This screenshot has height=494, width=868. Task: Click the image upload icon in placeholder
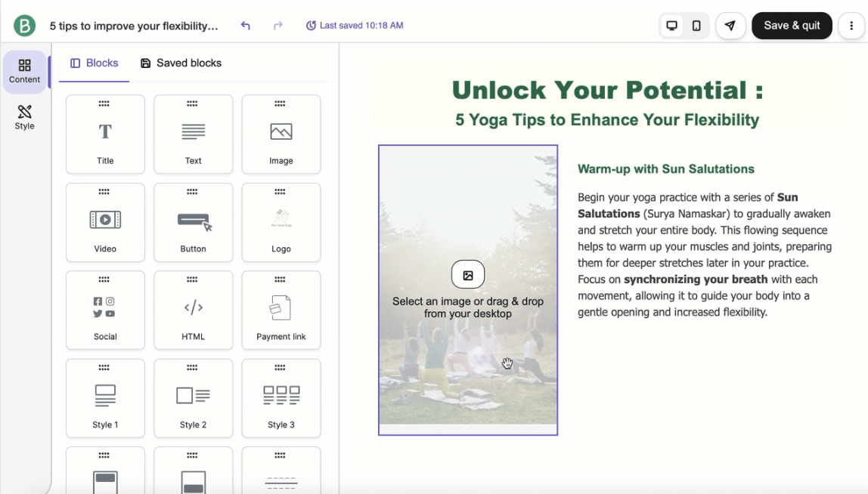tap(468, 275)
